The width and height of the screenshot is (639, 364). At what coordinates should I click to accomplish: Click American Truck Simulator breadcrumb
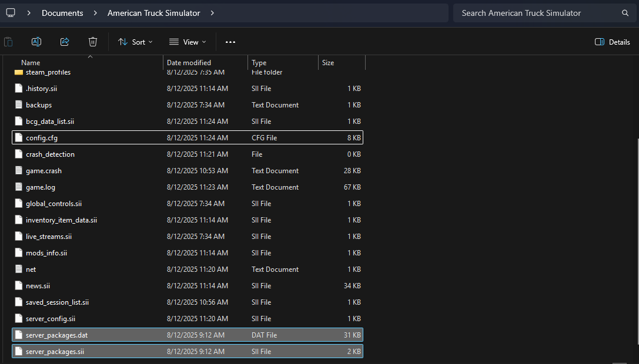pos(153,13)
